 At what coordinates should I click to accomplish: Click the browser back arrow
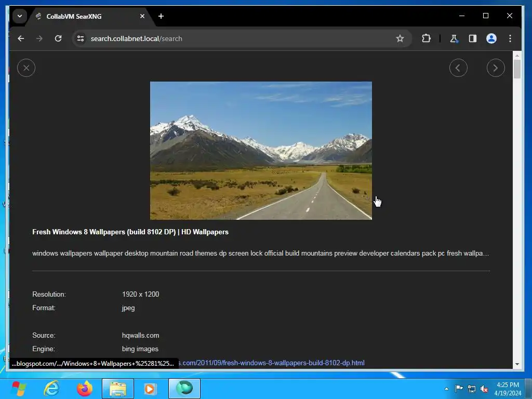21,38
